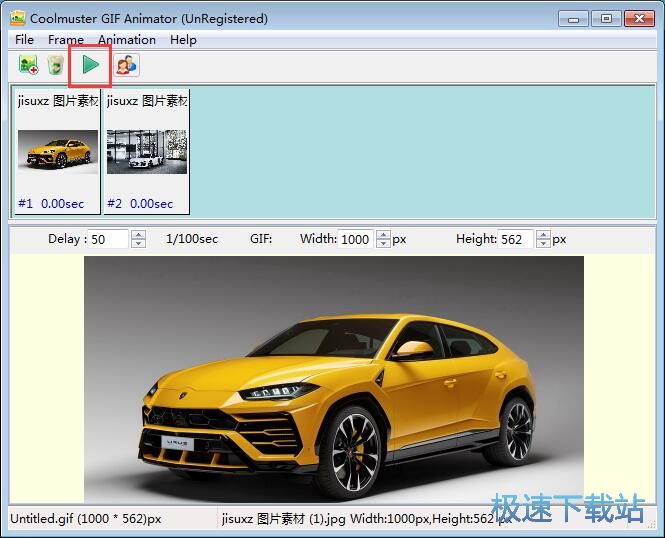The image size is (665, 538).
Task: Increase the Delay value with up arrow
Action: point(139,235)
